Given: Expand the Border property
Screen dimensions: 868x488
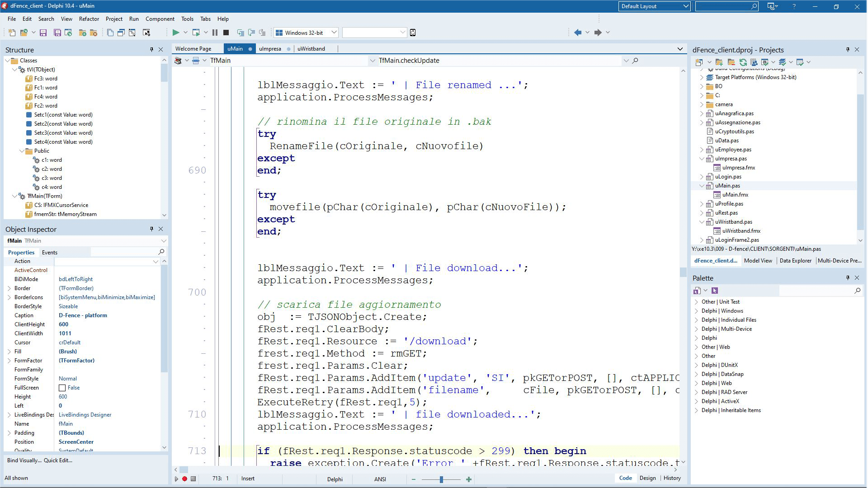Looking at the screenshot, I should click(9, 288).
